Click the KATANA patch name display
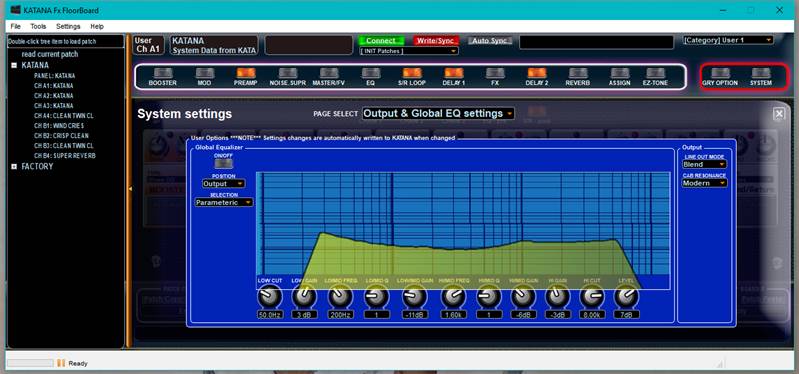The height and width of the screenshot is (374, 799). (x=214, y=45)
